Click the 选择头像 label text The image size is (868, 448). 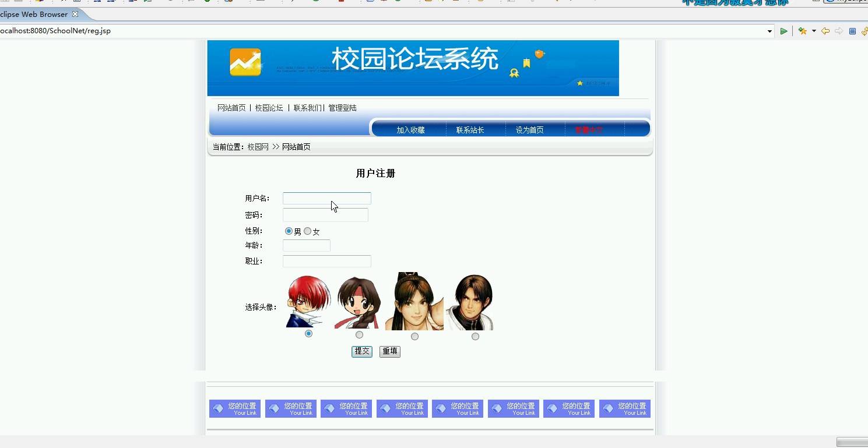click(x=261, y=307)
